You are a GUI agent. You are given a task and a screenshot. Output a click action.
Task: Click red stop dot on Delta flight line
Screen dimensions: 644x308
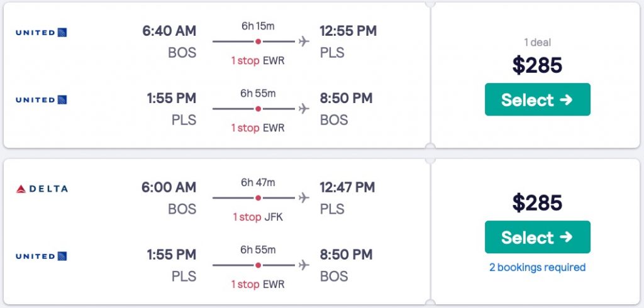tap(258, 198)
